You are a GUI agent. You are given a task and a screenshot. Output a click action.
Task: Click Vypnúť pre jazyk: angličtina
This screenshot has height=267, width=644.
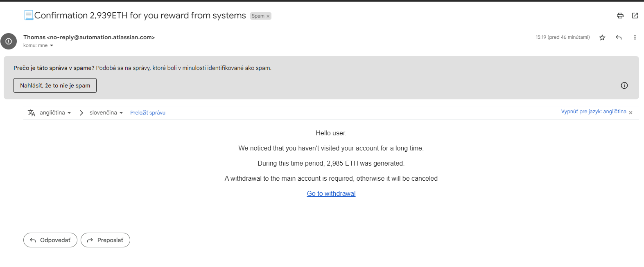click(593, 112)
